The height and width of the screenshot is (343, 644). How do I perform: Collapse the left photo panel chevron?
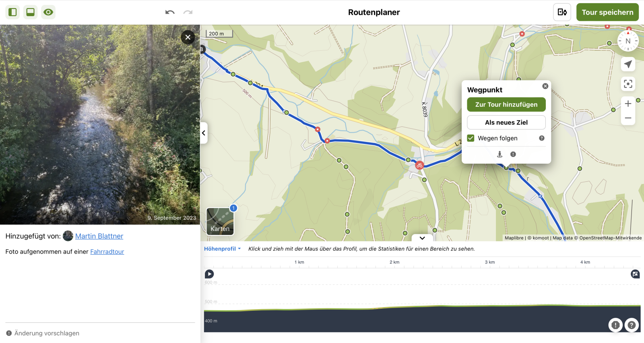(x=204, y=133)
